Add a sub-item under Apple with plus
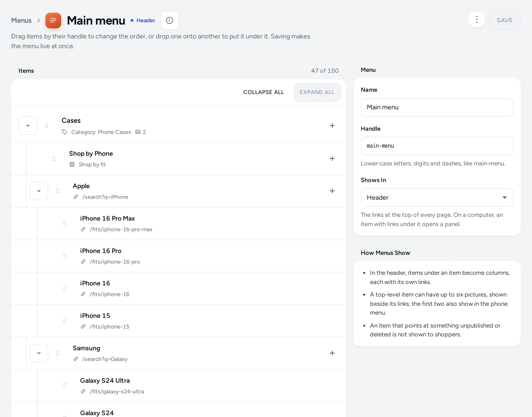The image size is (532, 417). (332, 191)
